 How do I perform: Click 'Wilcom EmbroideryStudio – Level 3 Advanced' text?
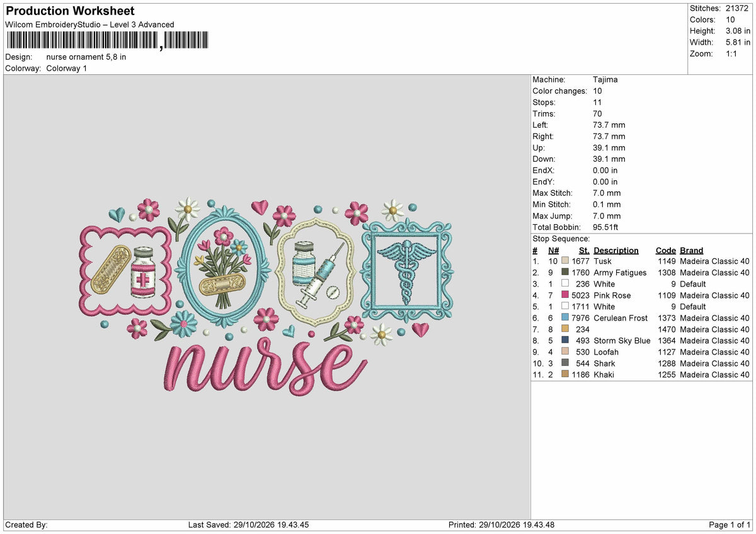[x=89, y=25]
